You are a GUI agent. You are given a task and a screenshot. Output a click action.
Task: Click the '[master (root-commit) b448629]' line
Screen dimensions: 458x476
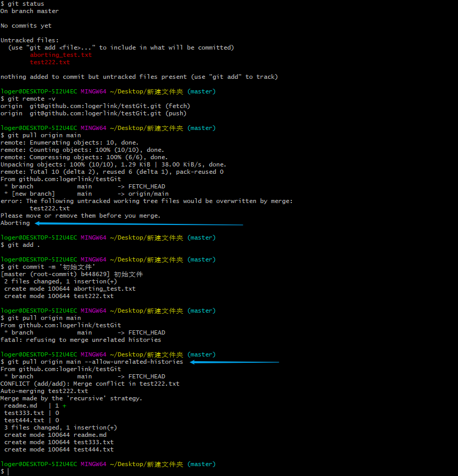click(72, 274)
